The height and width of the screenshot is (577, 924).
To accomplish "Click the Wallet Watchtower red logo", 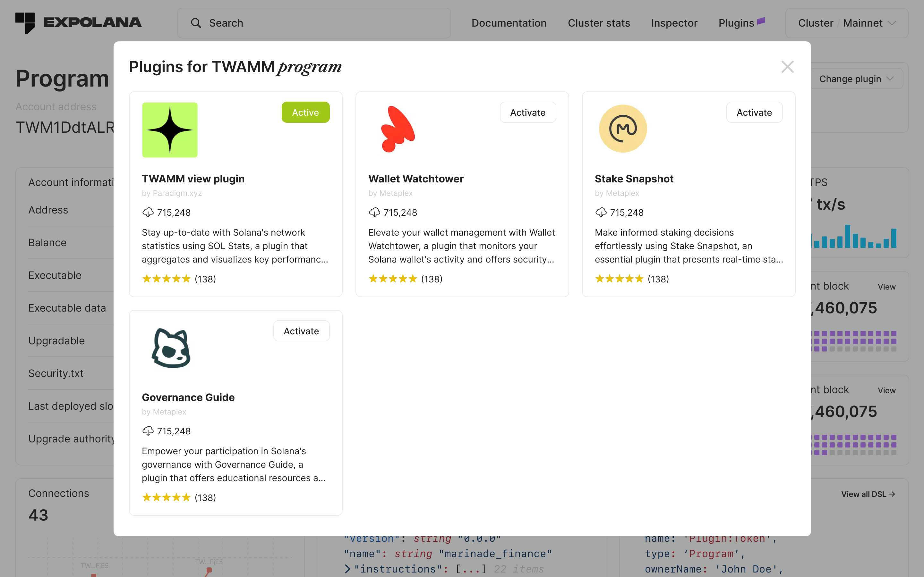I will [x=397, y=129].
